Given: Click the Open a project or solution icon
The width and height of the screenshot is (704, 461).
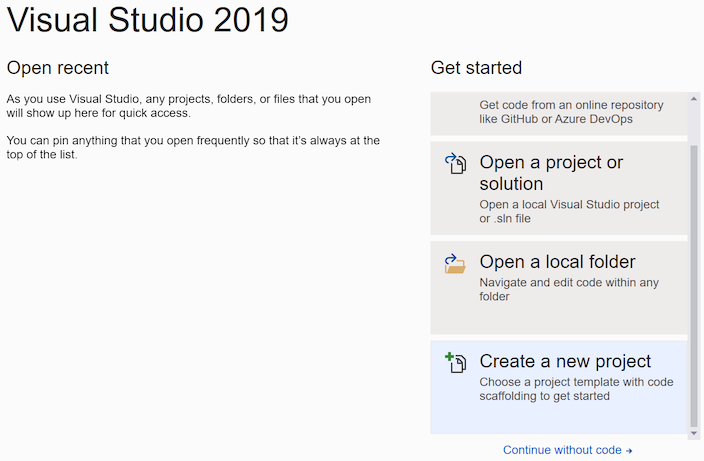Looking at the screenshot, I should click(x=456, y=164).
